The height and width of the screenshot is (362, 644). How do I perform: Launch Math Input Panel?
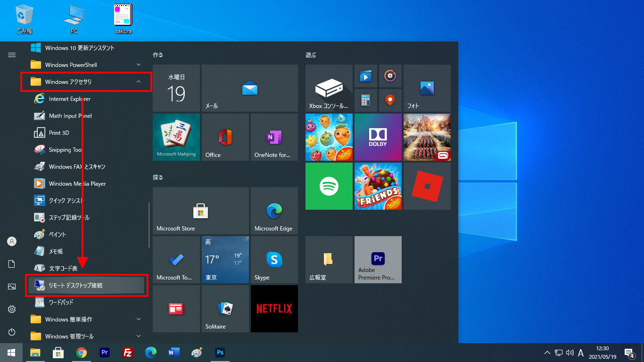[87, 116]
